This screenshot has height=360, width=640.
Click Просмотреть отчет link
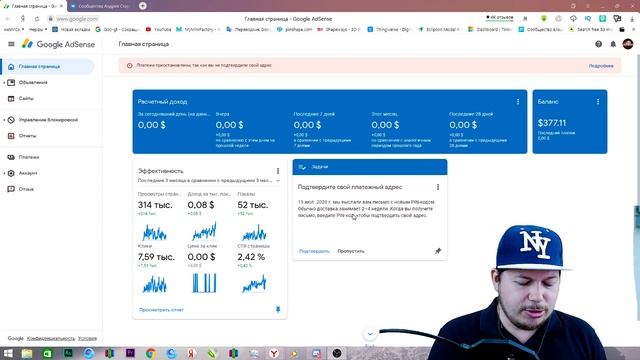coord(161,310)
